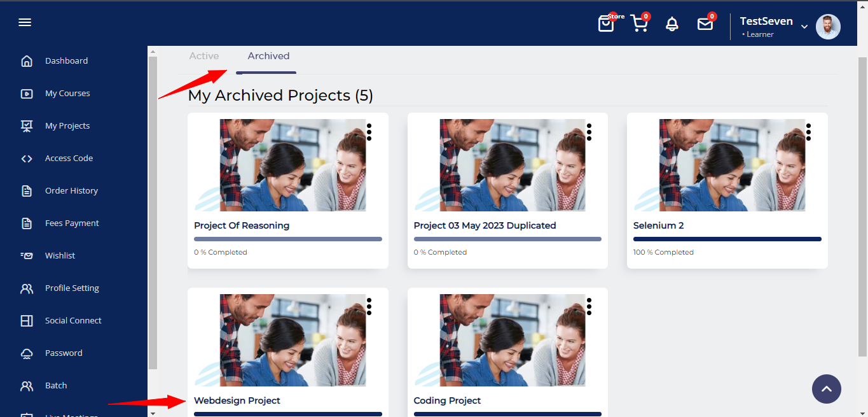
Task: Click the scroll-to-top arrow button
Action: coord(826,389)
